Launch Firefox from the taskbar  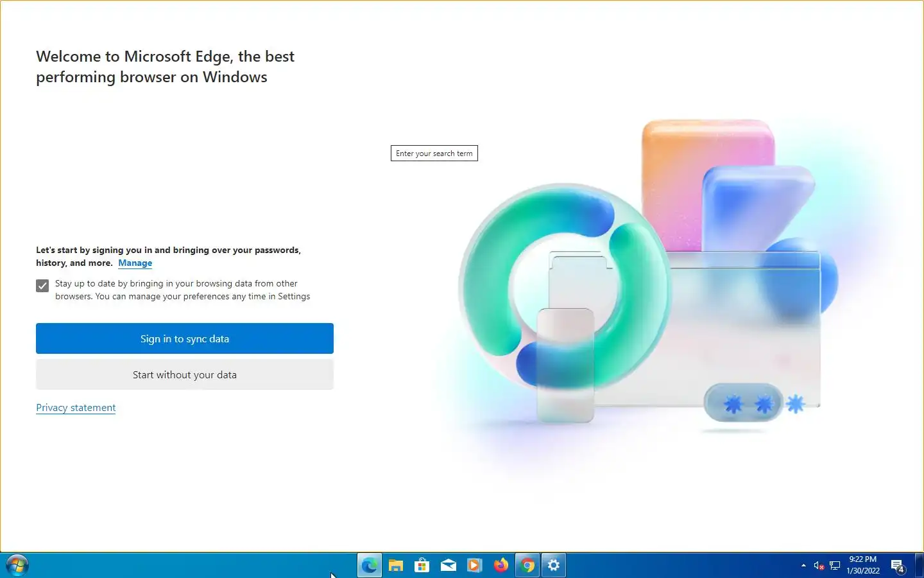[501, 565]
